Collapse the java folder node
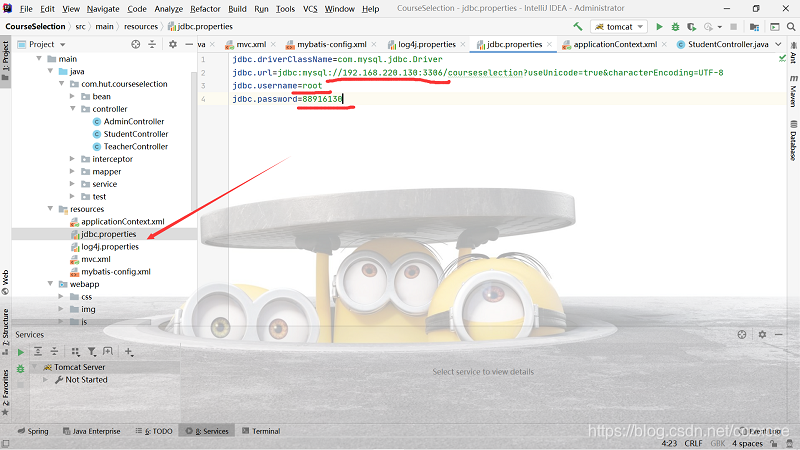Screen dimensions: 800x450 coord(50,71)
